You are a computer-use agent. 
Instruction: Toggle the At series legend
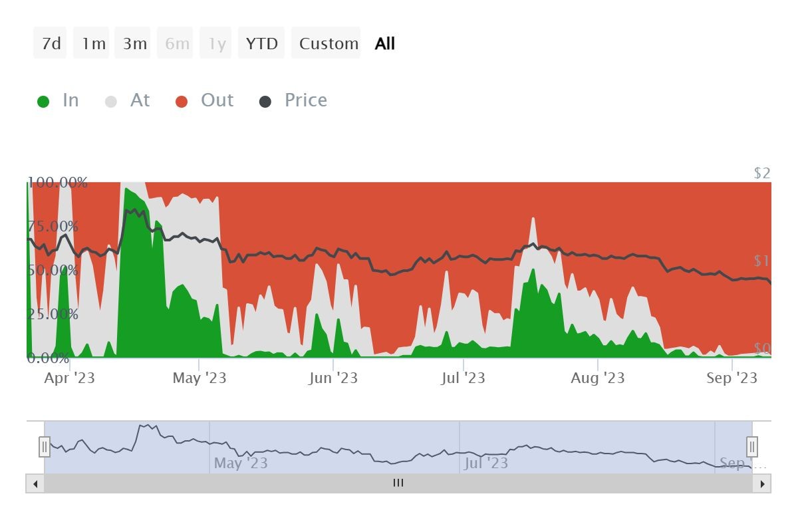128,100
